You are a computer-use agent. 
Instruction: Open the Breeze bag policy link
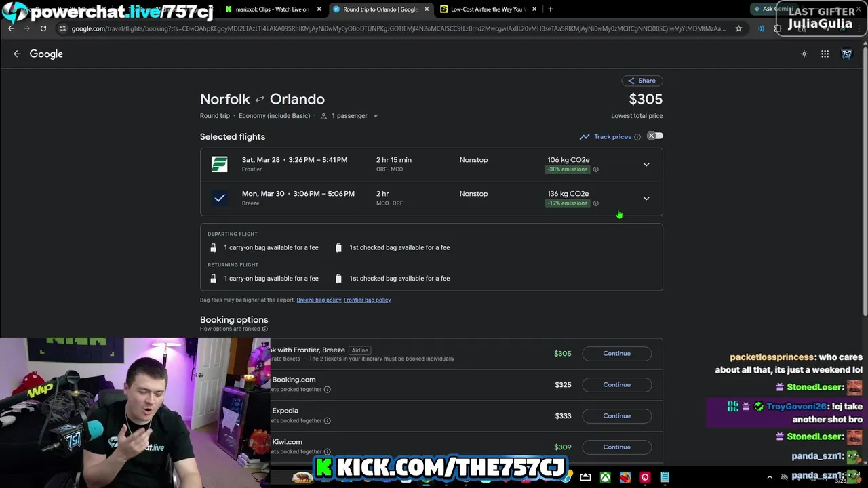point(319,300)
